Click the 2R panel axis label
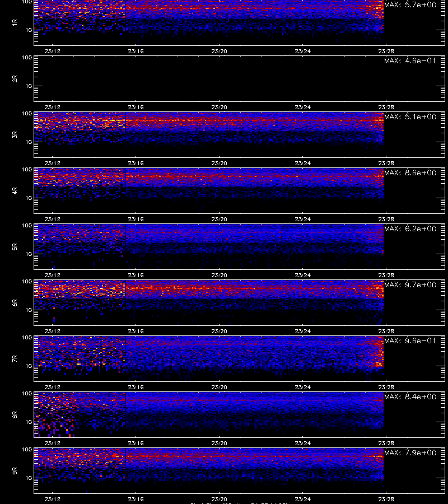This screenshot has height=504, width=448. point(15,79)
